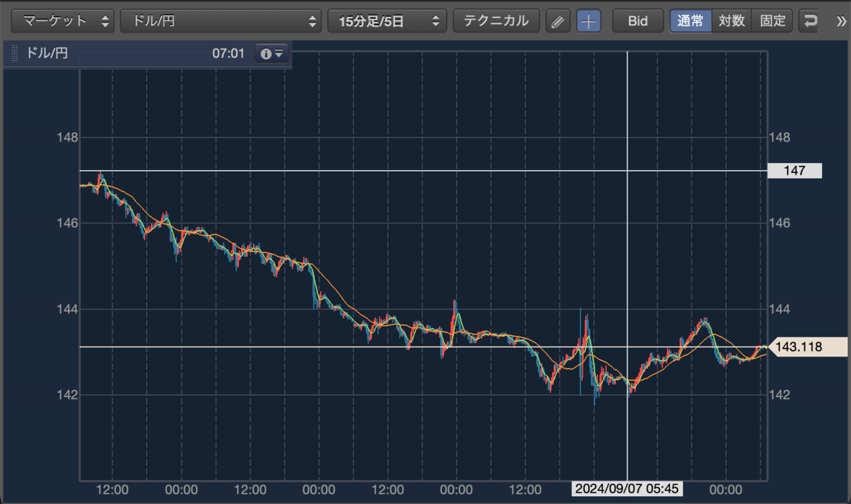The width and height of the screenshot is (851, 504).
Task: Select the 通常 scale mode
Action: 690,21
